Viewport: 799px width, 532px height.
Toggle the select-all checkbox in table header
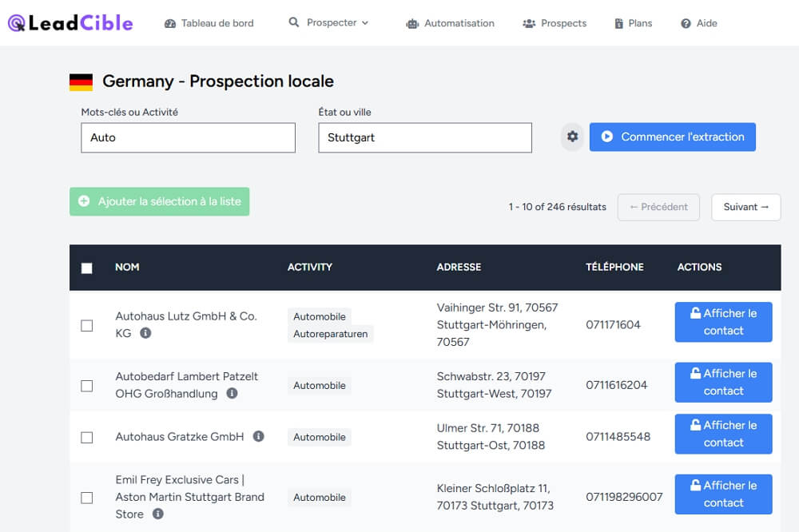87,268
